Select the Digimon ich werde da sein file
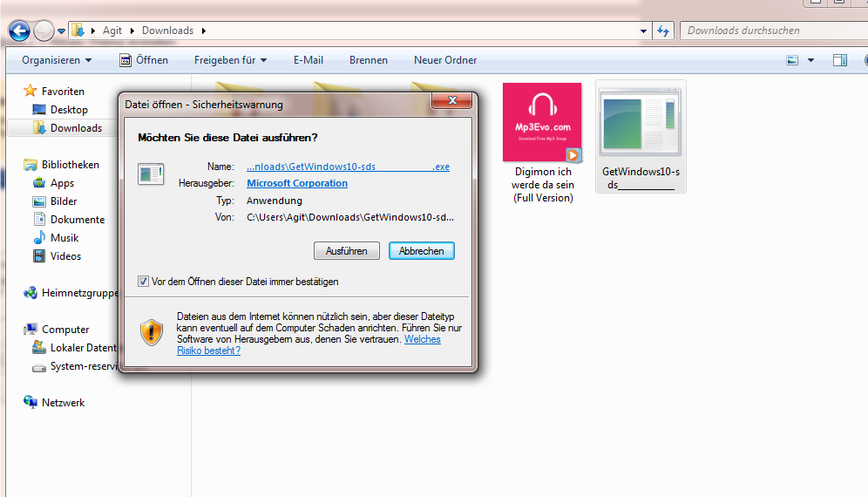 pos(542,144)
